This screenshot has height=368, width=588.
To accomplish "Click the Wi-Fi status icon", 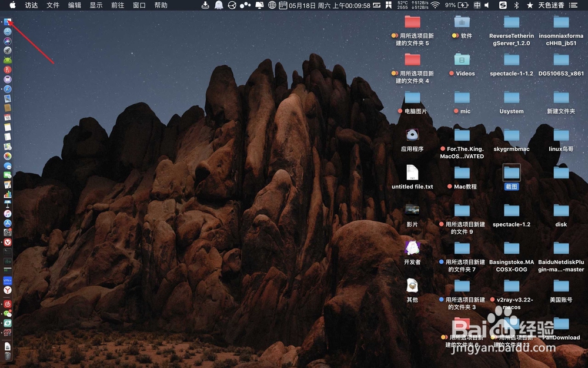I will [435, 5].
